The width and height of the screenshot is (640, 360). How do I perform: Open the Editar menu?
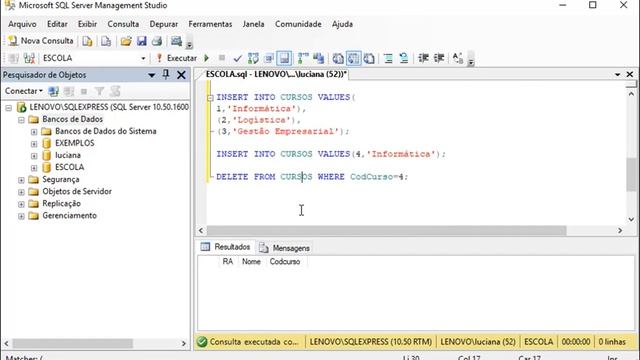(57, 24)
